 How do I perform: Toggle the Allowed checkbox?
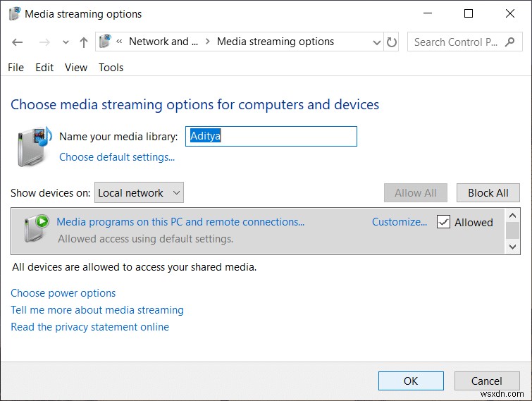coord(443,222)
